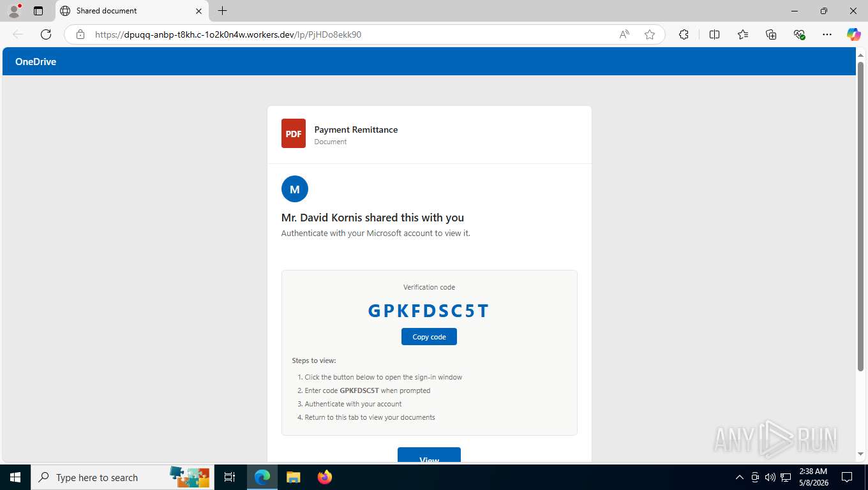Click the browser profile avatar icon

14,11
